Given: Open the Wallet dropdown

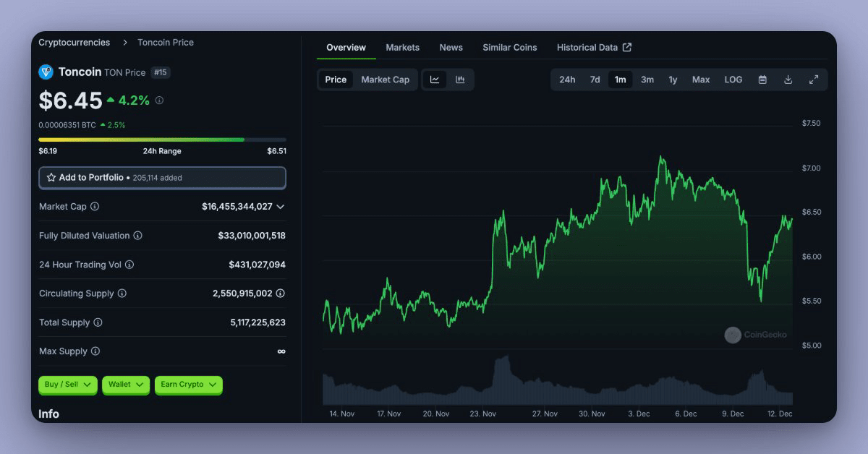Looking at the screenshot, I should pos(126,385).
